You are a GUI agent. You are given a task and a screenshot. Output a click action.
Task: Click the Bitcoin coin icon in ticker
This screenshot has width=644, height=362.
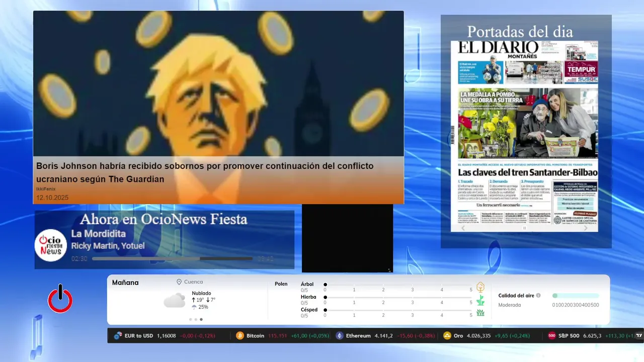tap(240, 336)
